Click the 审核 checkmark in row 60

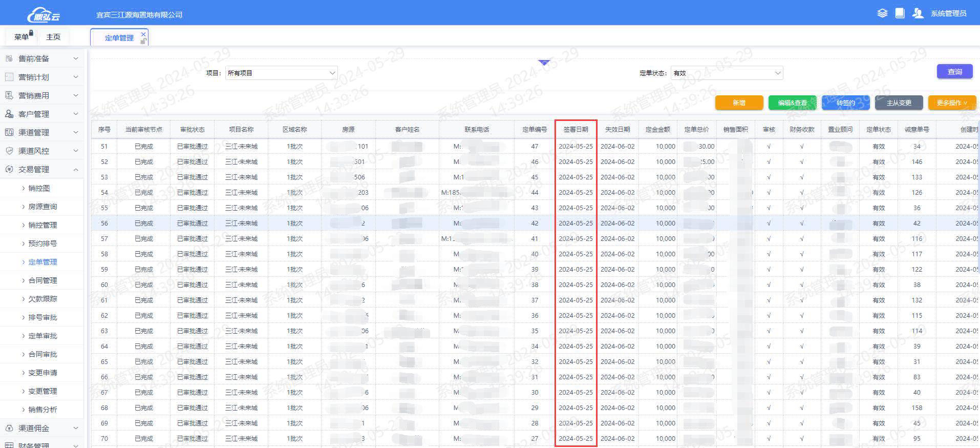coord(769,284)
